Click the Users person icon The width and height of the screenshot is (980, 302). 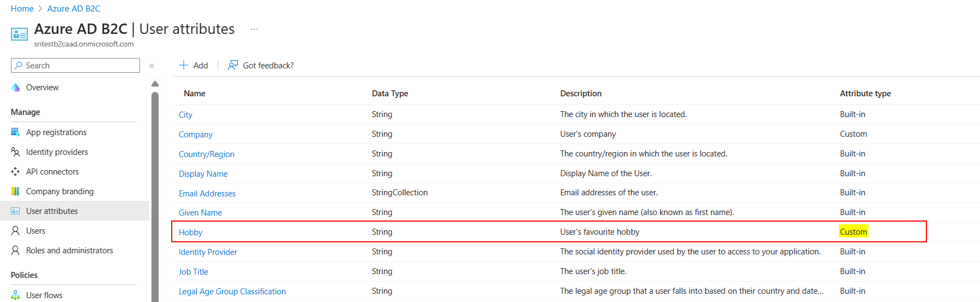[15, 231]
